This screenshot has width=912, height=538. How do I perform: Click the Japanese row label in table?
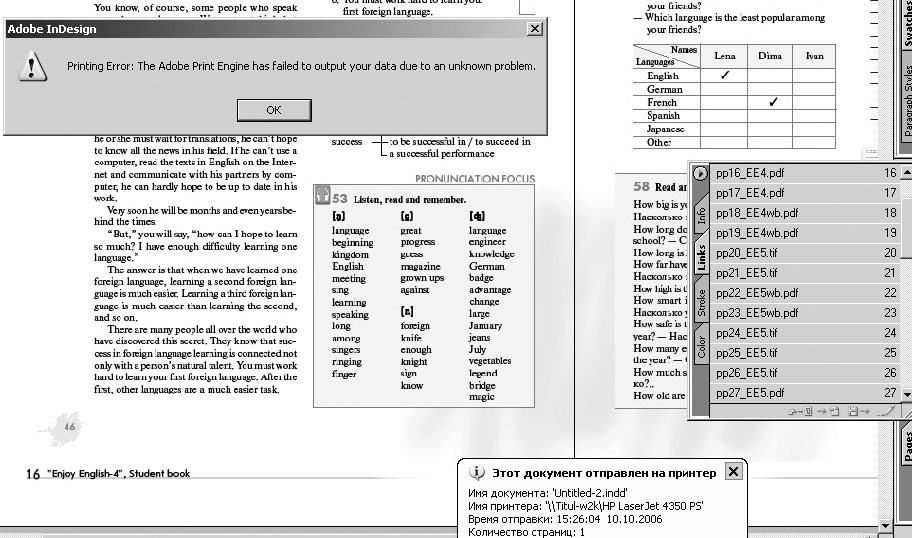coord(665,129)
